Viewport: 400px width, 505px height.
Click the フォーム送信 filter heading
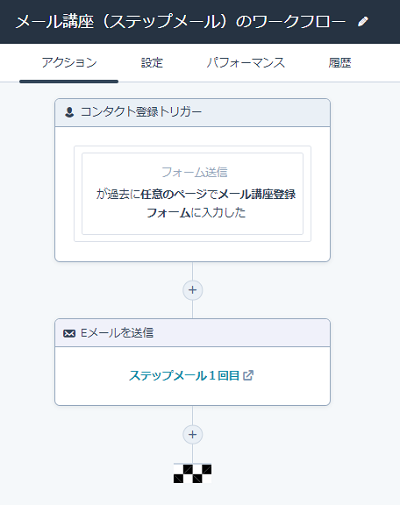(194, 172)
